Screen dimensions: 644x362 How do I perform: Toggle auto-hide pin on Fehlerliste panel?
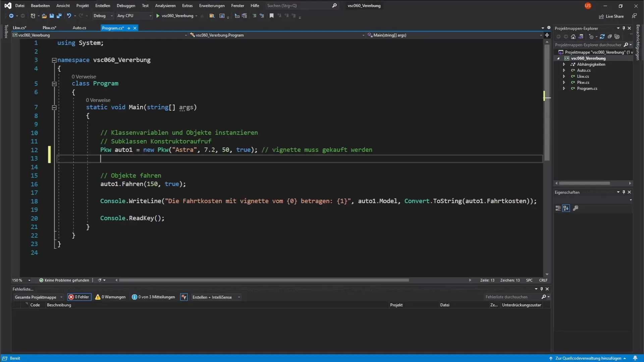pyautogui.click(x=541, y=289)
